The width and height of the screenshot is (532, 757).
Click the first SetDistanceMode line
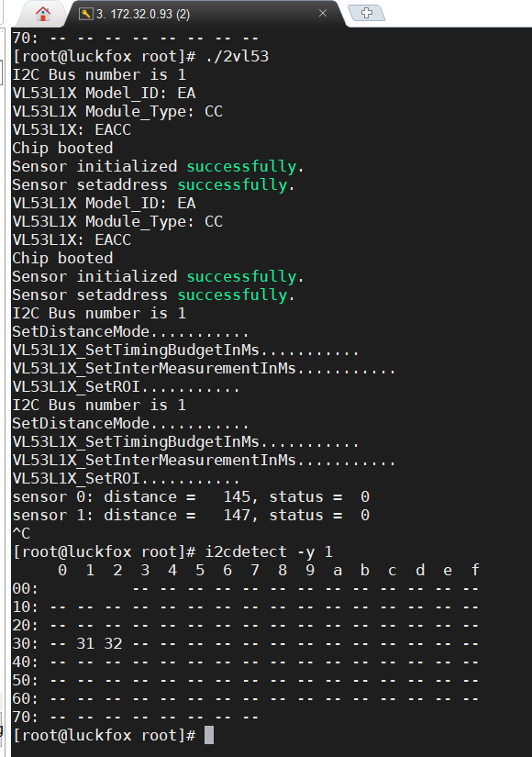coord(130,331)
